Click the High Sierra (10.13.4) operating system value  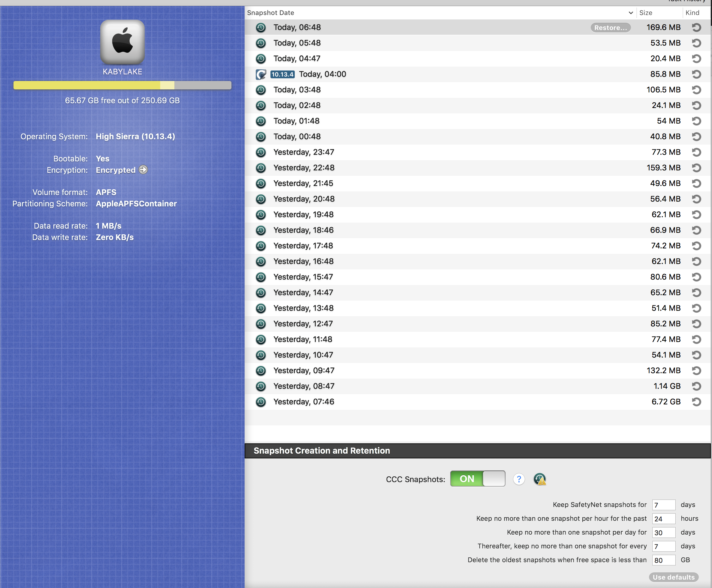(135, 136)
